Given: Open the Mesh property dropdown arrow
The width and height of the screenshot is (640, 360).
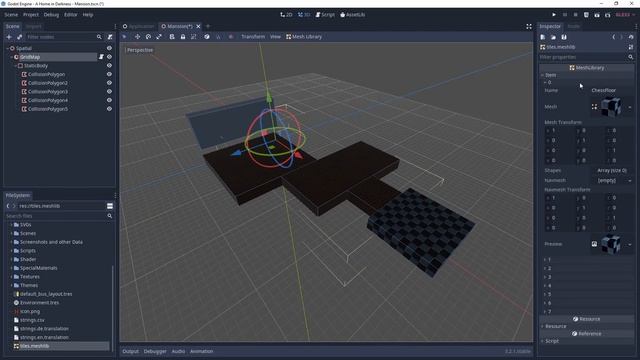Looking at the screenshot, I should coord(630,107).
